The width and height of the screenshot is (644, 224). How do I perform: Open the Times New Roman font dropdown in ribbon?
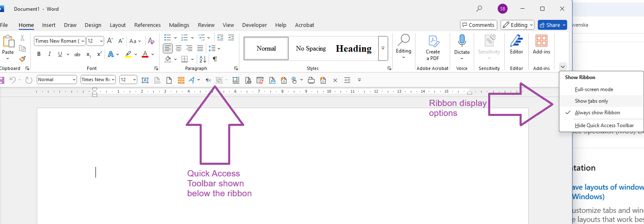tap(83, 41)
